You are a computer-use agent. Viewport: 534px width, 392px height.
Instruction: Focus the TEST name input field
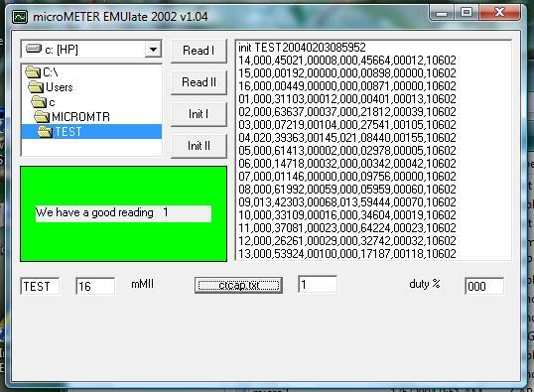click(40, 286)
